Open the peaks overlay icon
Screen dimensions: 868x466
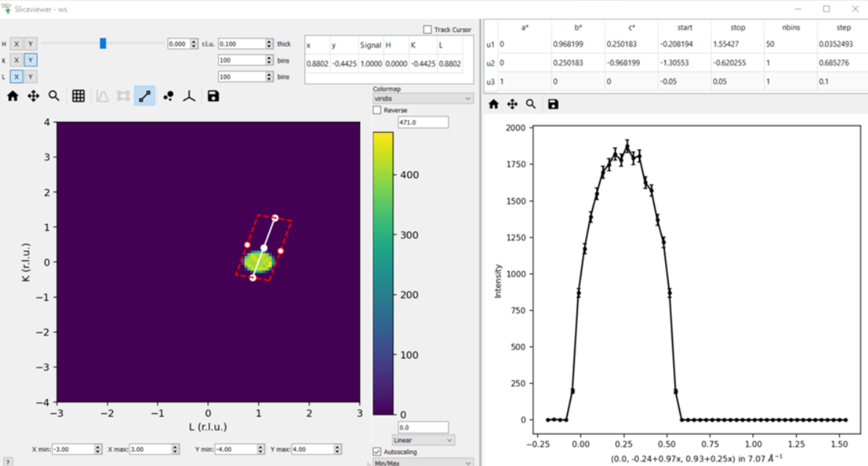(x=168, y=96)
